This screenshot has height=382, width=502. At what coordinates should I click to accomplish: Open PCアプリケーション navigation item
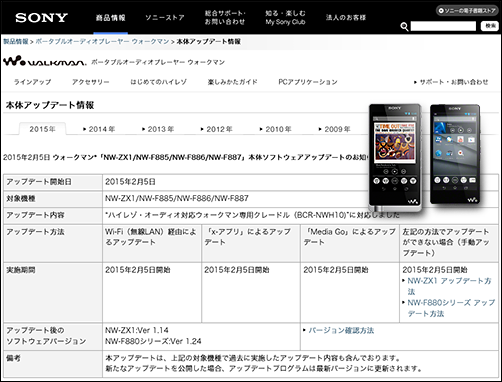(308, 82)
